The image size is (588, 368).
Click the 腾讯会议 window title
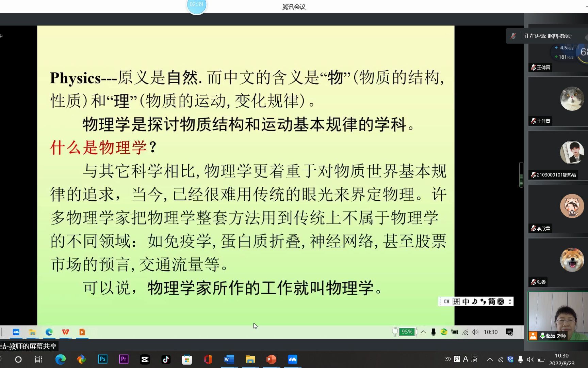pos(294,7)
